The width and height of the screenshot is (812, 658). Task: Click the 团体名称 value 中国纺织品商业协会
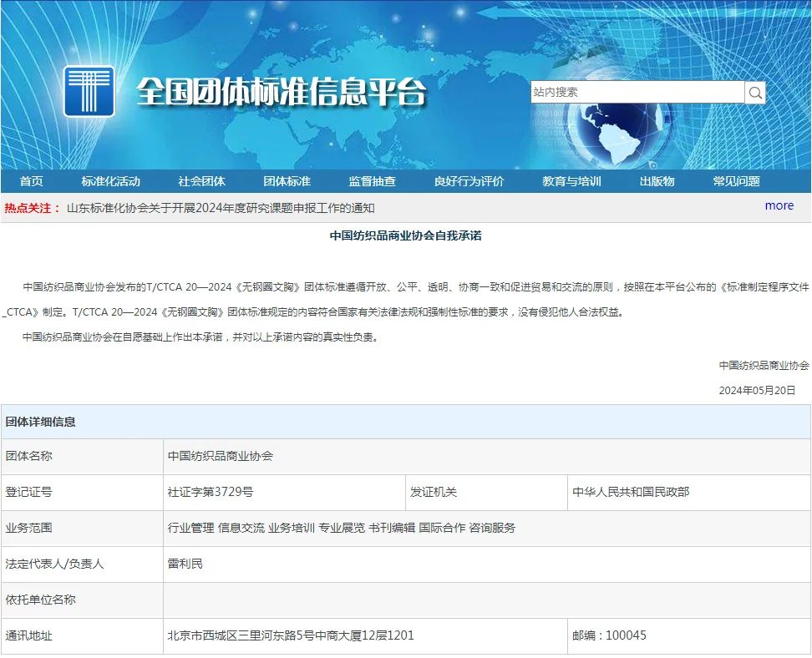[220, 456]
